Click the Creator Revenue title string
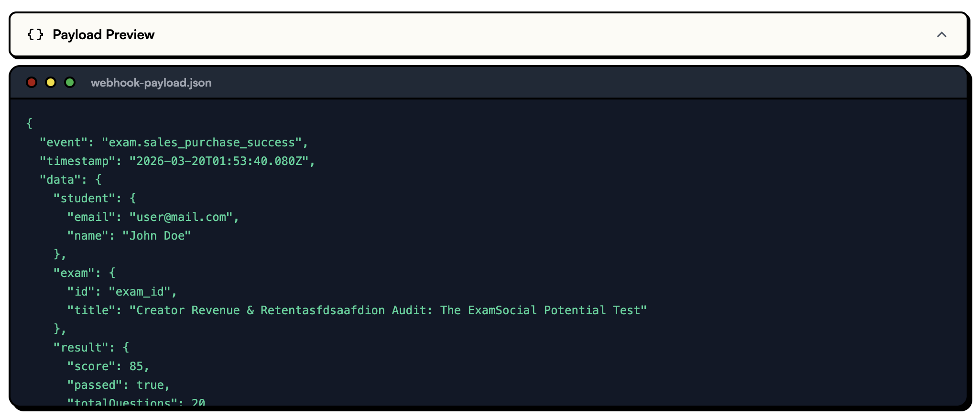The image size is (980, 419). coord(388,310)
